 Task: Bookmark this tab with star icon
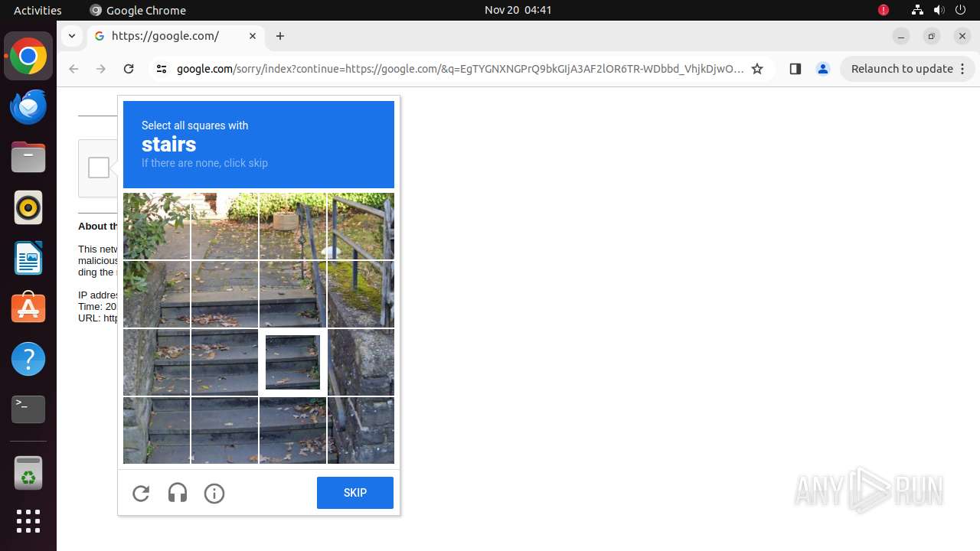tap(757, 69)
